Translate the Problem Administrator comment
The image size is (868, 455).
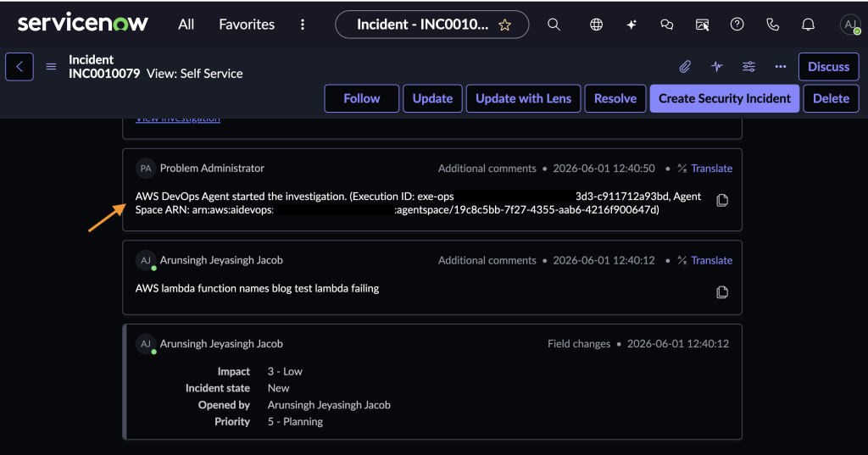coord(711,169)
